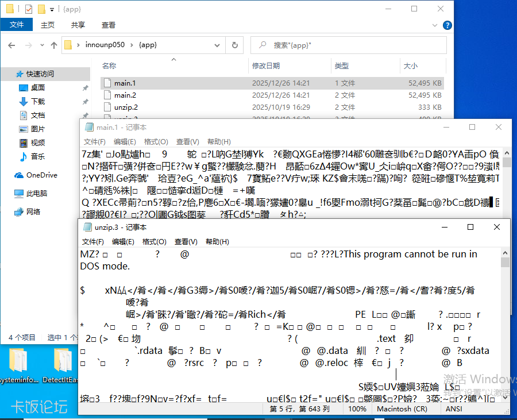517x420 pixels.
Task: Click the Back arrow in File Explorer
Action: point(11,45)
